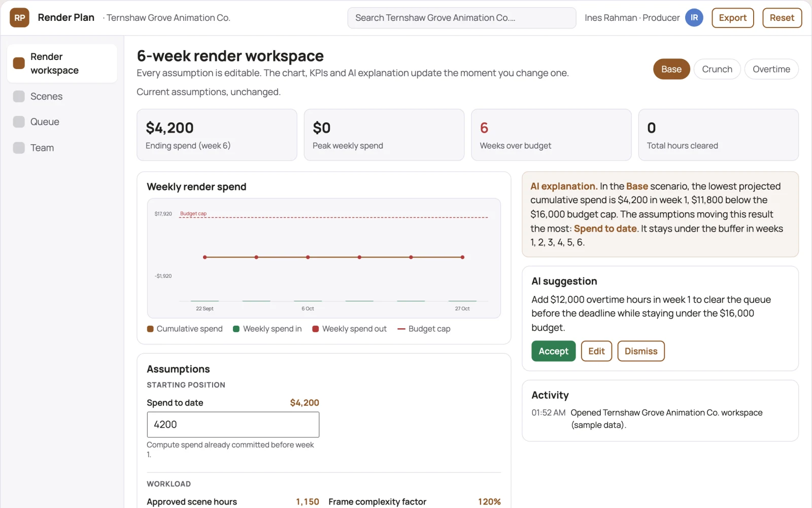Click the RP Render Plan logo
The height and width of the screenshot is (508, 812).
(19, 18)
